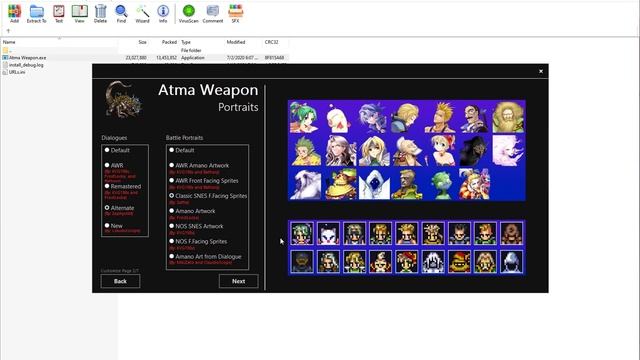Sort file list by Size column
This screenshot has width=640, height=360.
(142, 42)
